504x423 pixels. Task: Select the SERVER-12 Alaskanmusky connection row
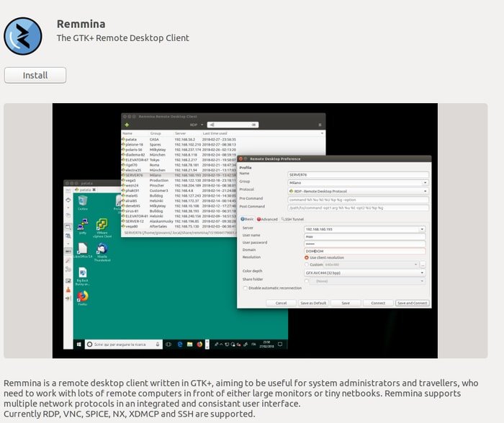179,221
